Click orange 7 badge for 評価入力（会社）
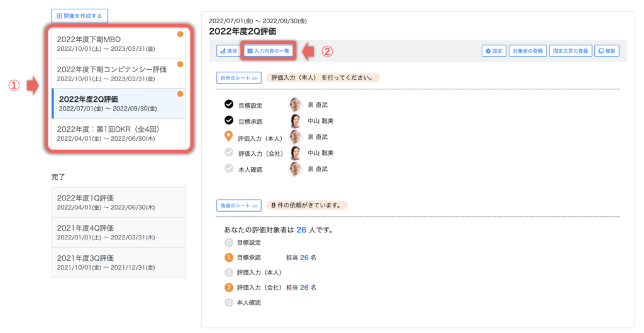The width and height of the screenshot is (644, 333). (229, 288)
